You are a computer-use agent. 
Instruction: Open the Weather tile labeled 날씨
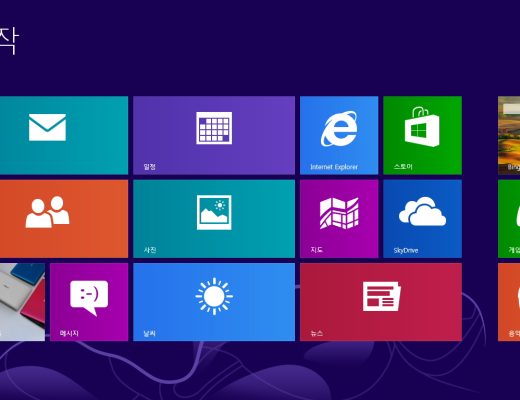[x=214, y=302]
